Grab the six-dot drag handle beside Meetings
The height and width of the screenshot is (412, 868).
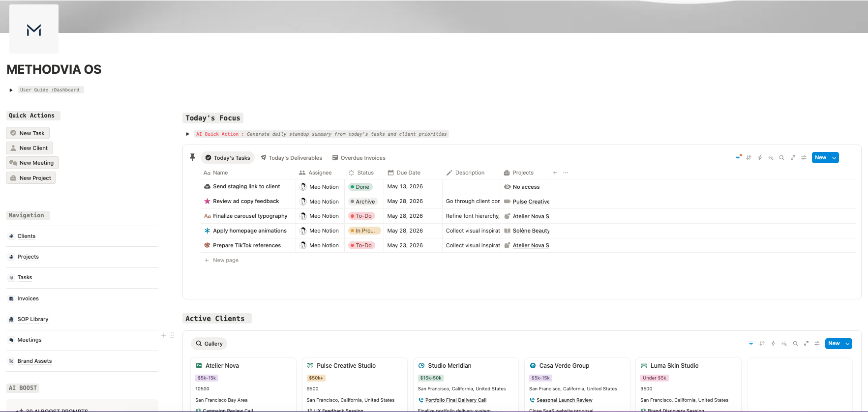172,335
